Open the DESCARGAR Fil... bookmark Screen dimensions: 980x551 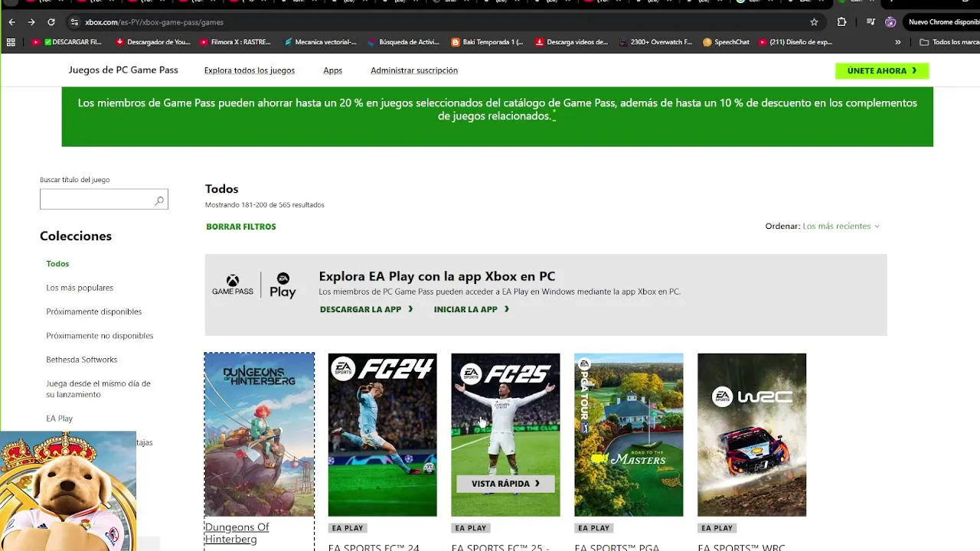(x=67, y=42)
